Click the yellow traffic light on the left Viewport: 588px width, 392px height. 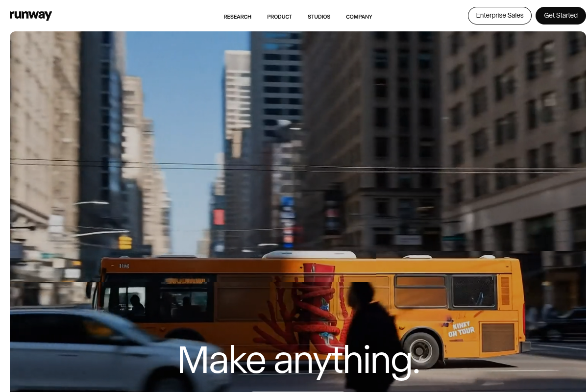(125, 242)
